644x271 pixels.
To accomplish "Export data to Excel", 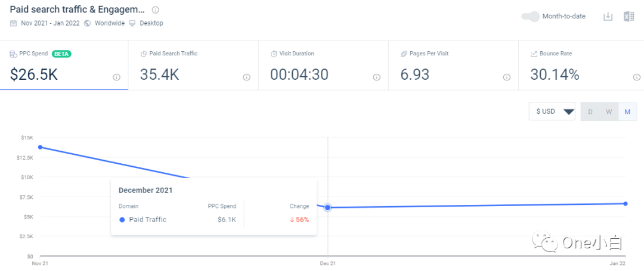I will coord(629,17).
